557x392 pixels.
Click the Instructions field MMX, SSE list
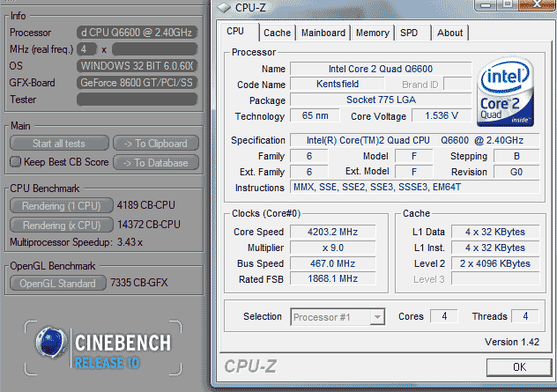coord(415,187)
